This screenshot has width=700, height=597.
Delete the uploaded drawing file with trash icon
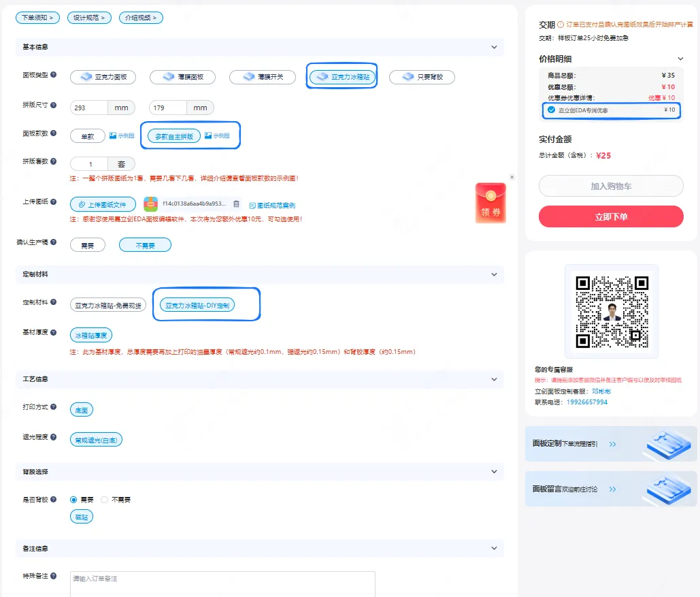[236, 204]
